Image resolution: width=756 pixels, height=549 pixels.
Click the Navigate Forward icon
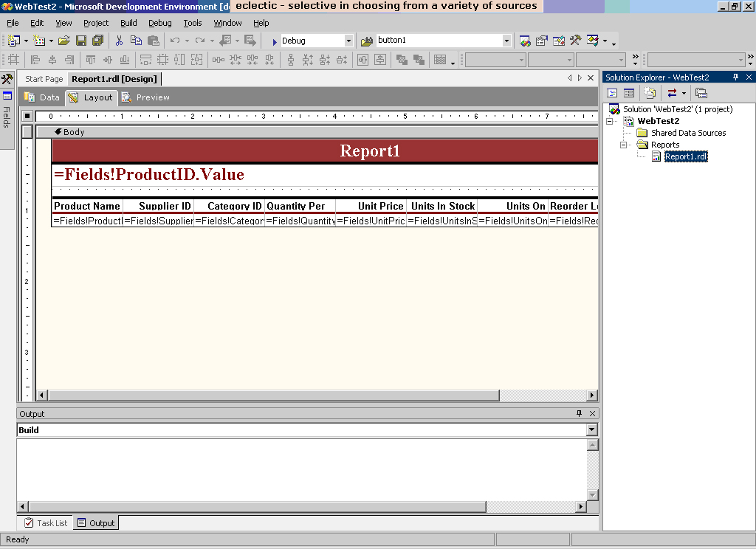250,41
